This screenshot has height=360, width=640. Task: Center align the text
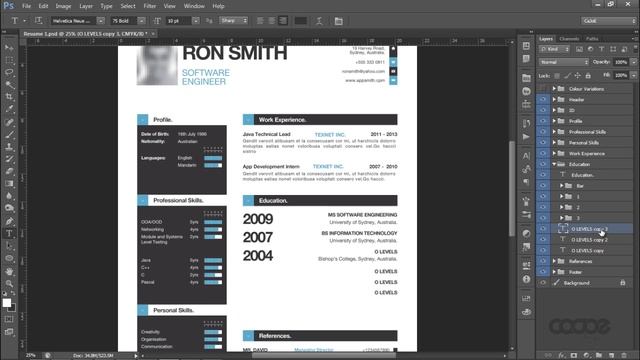(271, 21)
